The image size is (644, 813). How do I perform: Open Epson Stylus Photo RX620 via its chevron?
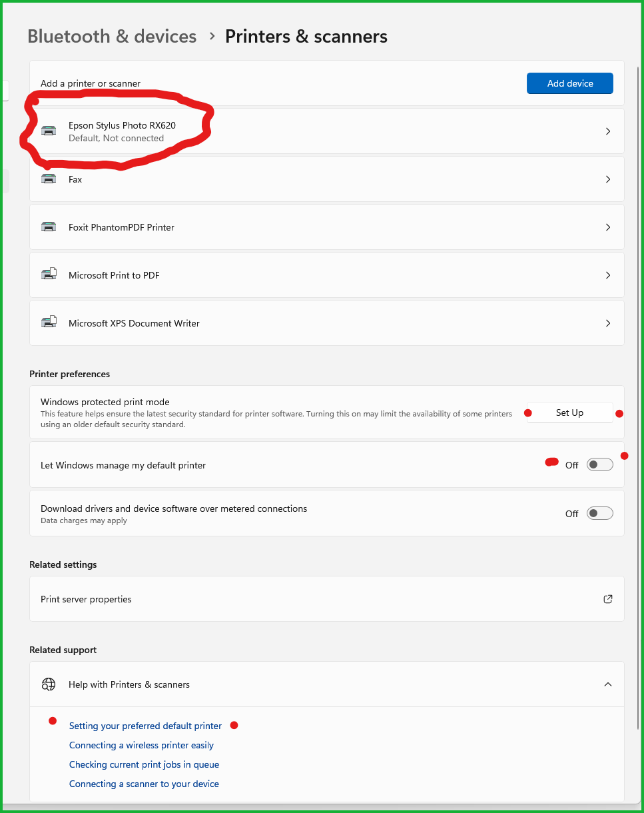(608, 131)
